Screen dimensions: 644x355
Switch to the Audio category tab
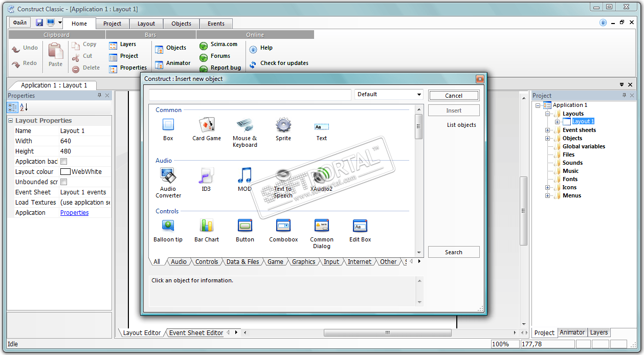[x=179, y=262]
